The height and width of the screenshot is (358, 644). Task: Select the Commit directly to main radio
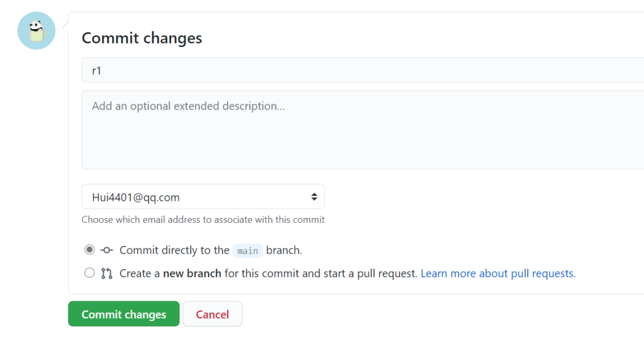(89, 250)
